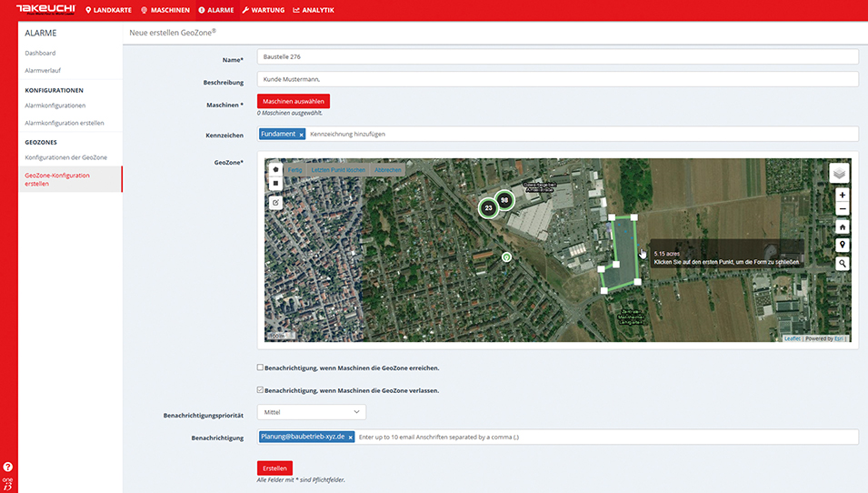Click the location marker icon on map
This screenshot has height=493, width=868.
click(843, 245)
